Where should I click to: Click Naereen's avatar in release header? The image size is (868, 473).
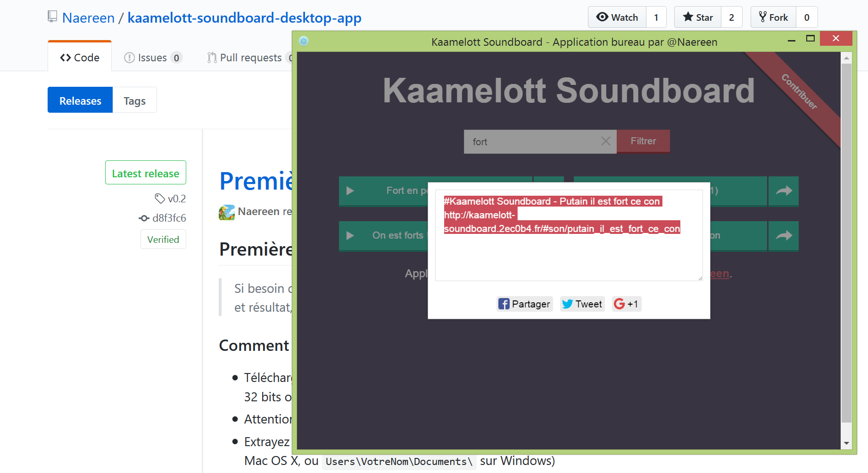point(227,212)
